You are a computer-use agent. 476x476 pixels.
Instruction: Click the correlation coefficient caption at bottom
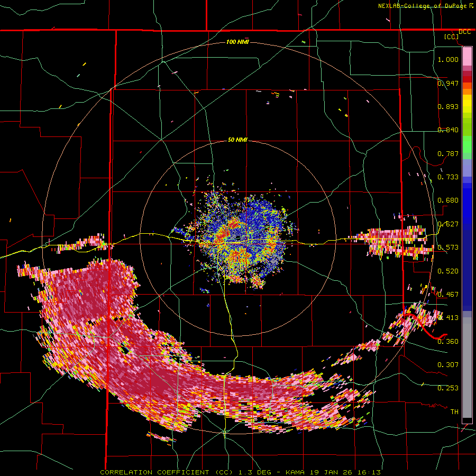point(240,472)
